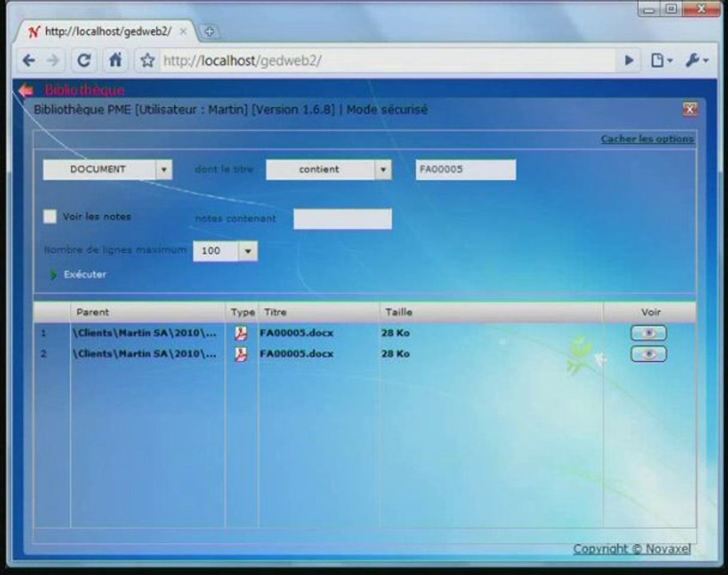View the row 1 document with eye button
728x575 pixels.
pos(649,333)
